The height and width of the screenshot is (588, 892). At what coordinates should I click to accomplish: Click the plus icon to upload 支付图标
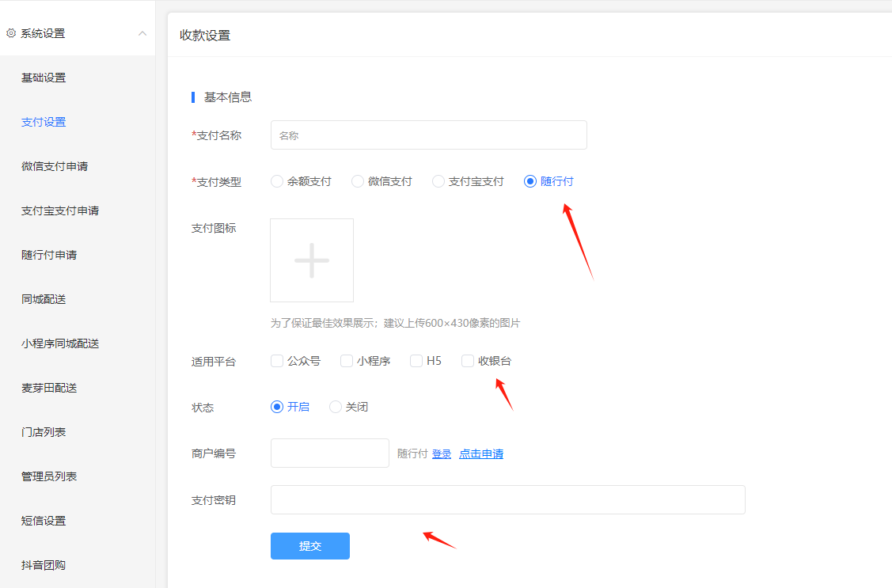312,260
